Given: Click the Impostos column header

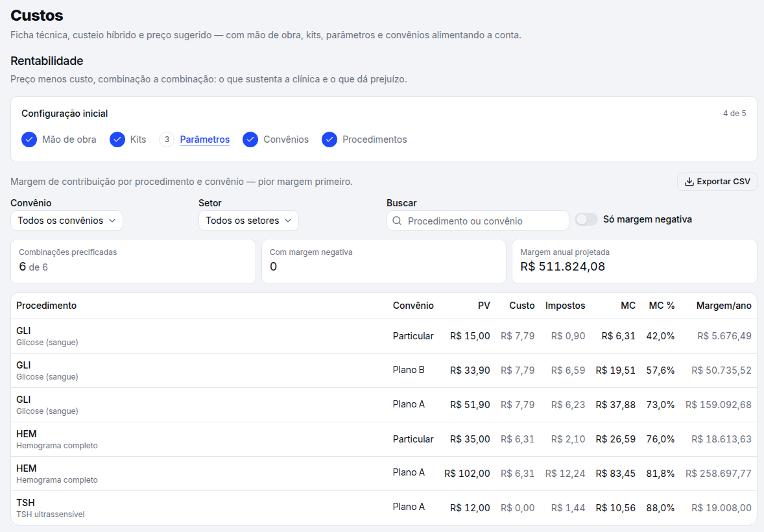Looking at the screenshot, I should click(x=565, y=306).
